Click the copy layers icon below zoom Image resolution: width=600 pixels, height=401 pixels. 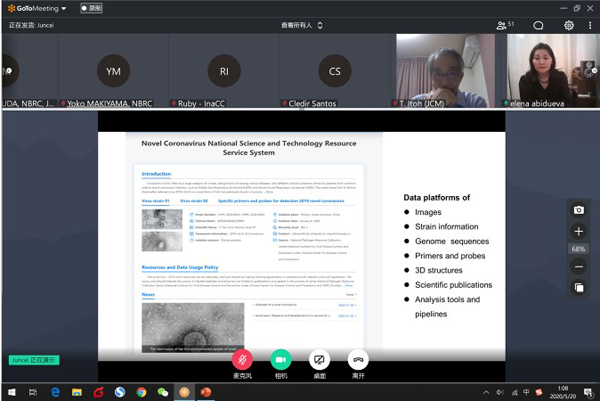[x=578, y=288]
